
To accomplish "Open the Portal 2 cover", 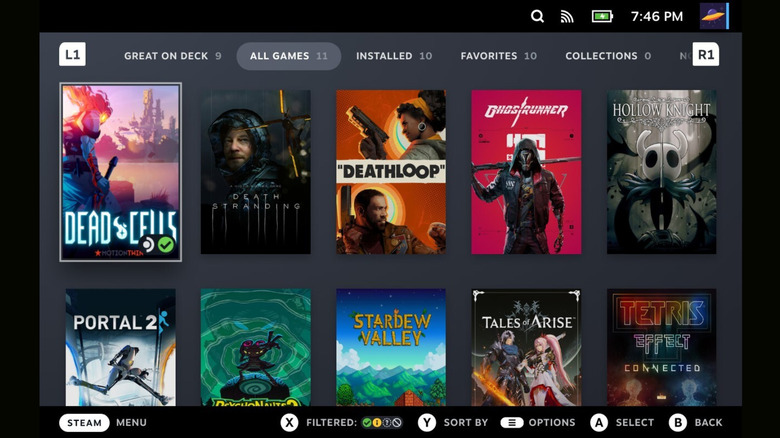I will point(120,347).
